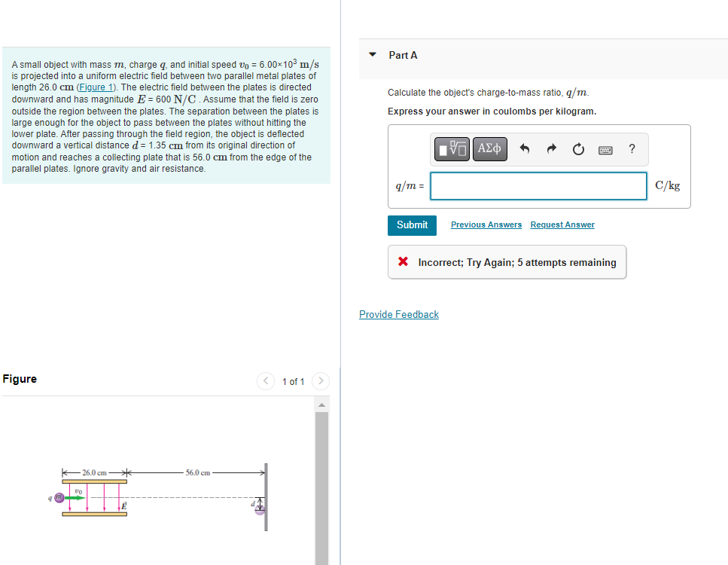Collapse the Part A section
The width and height of the screenshot is (728, 565).
[x=372, y=54]
